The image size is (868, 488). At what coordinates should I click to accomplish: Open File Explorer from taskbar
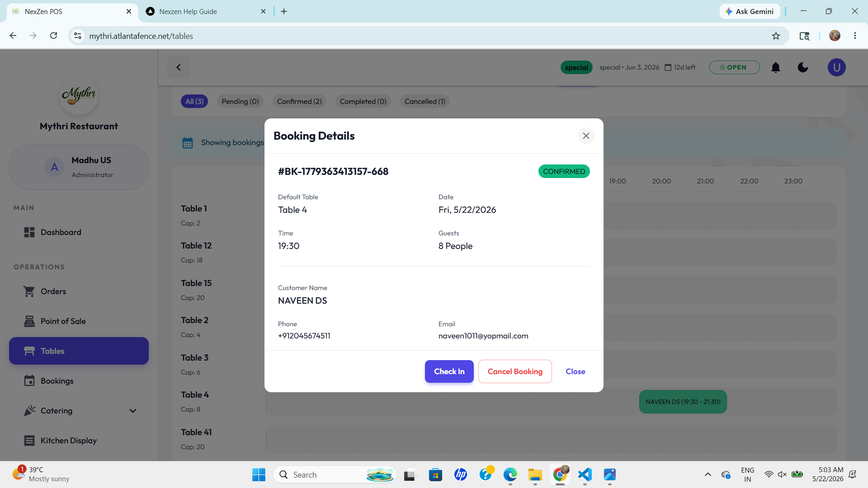(535, 474)
